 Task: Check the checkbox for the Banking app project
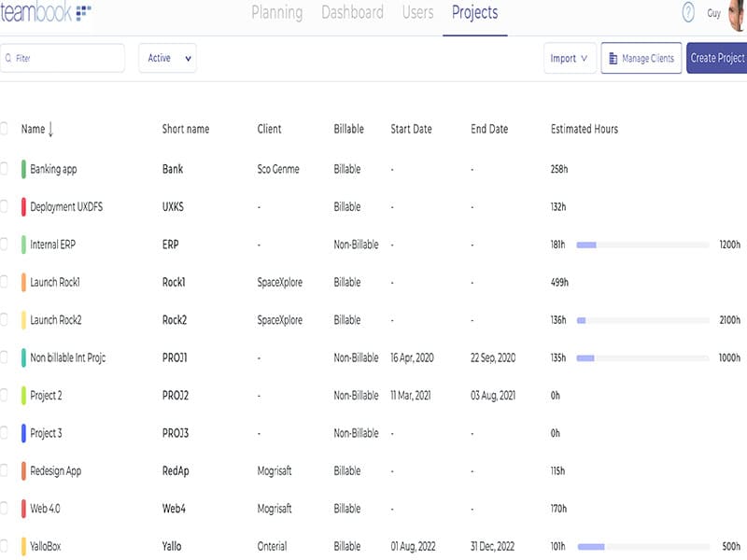click(4, 170)
